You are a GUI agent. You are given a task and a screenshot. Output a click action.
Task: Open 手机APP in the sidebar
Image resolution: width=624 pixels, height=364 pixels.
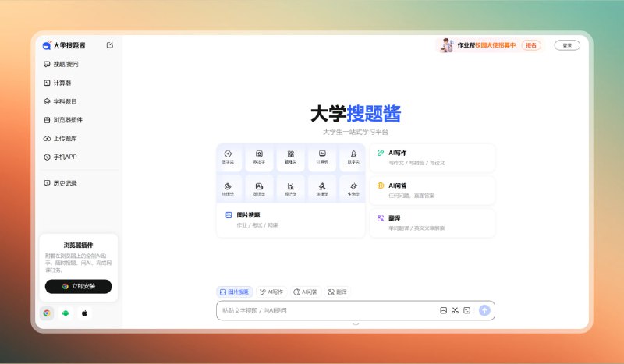click(x=60, y=157)
